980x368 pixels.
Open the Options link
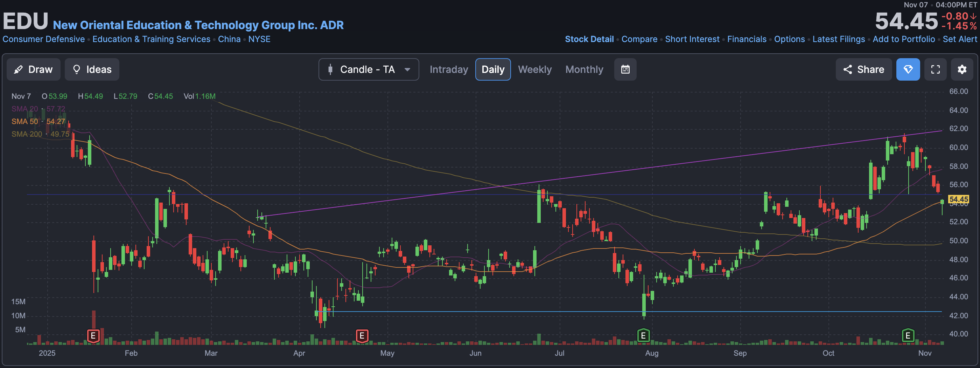click(789, 39)
